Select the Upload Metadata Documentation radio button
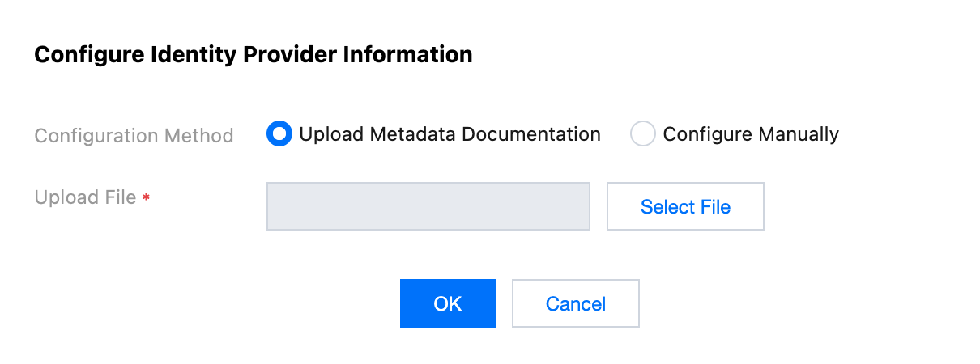The width and height of the screenshot is (980, 364). coord(279,134)
